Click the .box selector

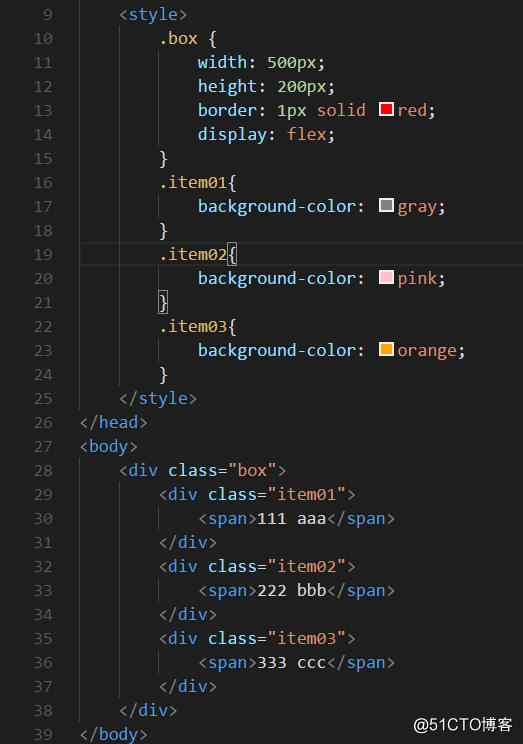(x=178, y=38)
